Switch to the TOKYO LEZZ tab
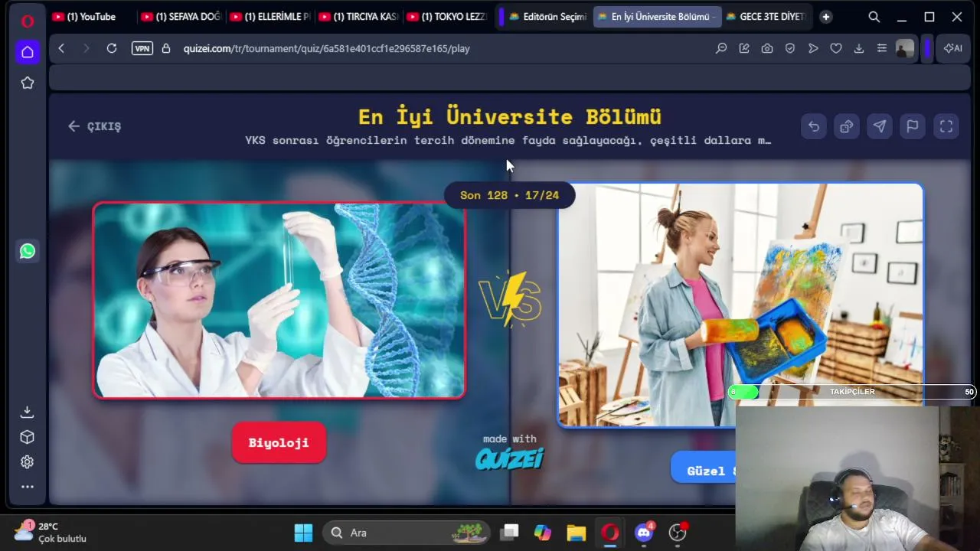The height and width of the screenshot is (551, 980). point(446,17)
